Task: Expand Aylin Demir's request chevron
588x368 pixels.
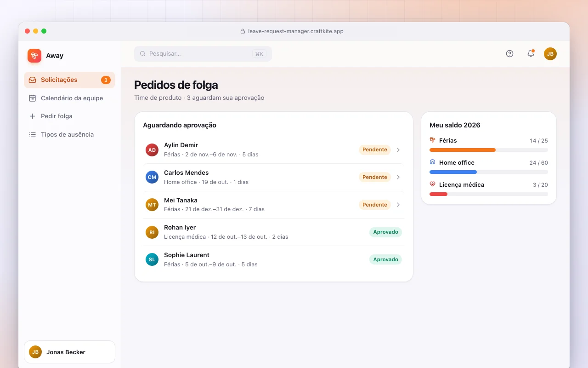Action: (398, 150)
